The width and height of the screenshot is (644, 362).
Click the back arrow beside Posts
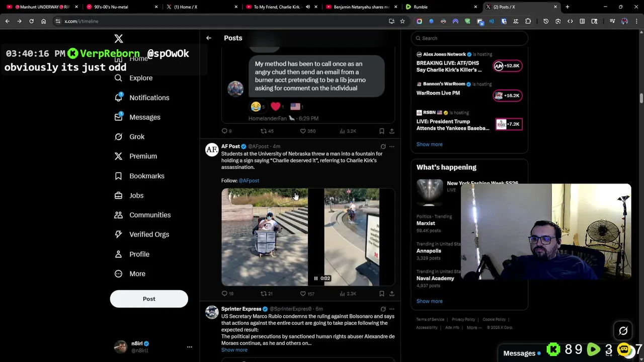[x=209, y=38]
